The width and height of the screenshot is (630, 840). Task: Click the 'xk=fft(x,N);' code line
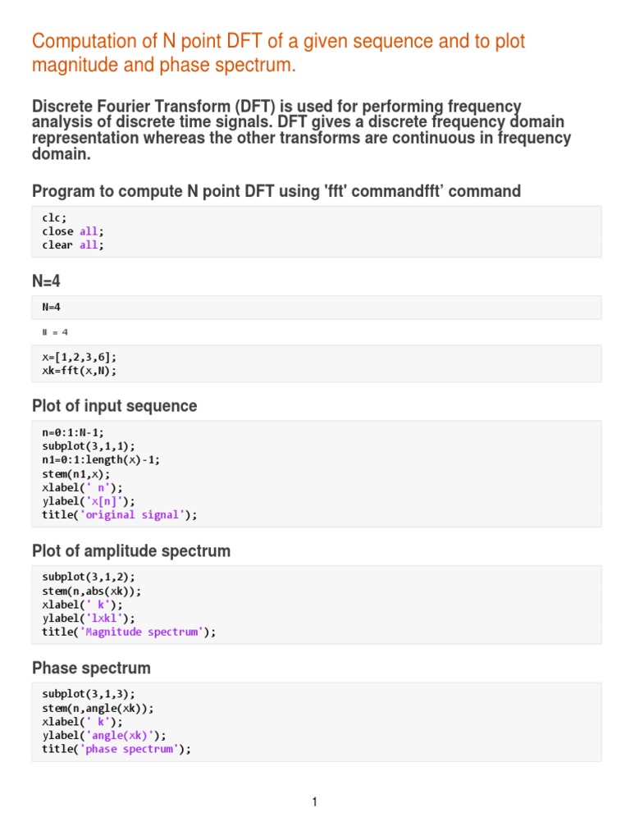point(80,371)
